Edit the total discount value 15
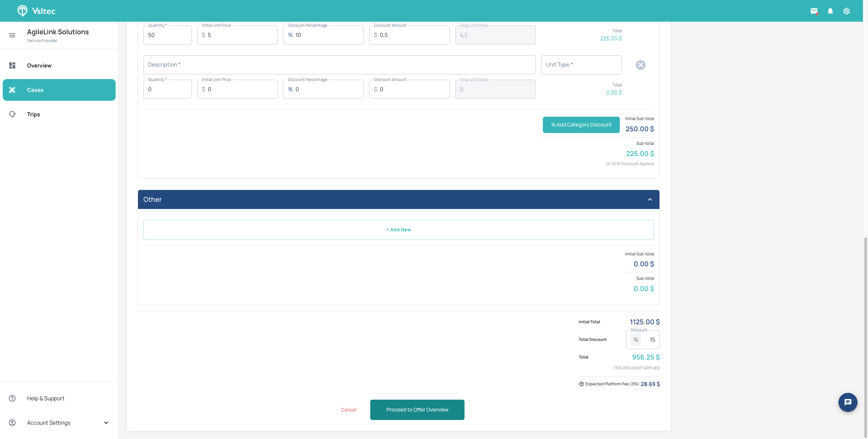The image size is (868, 439). (x=652, y=340)
